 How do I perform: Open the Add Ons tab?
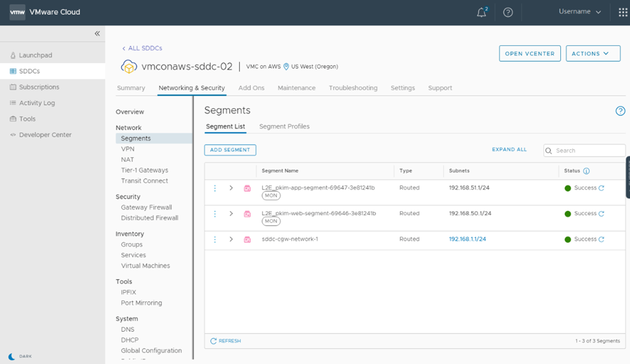[x=251, y=88]
